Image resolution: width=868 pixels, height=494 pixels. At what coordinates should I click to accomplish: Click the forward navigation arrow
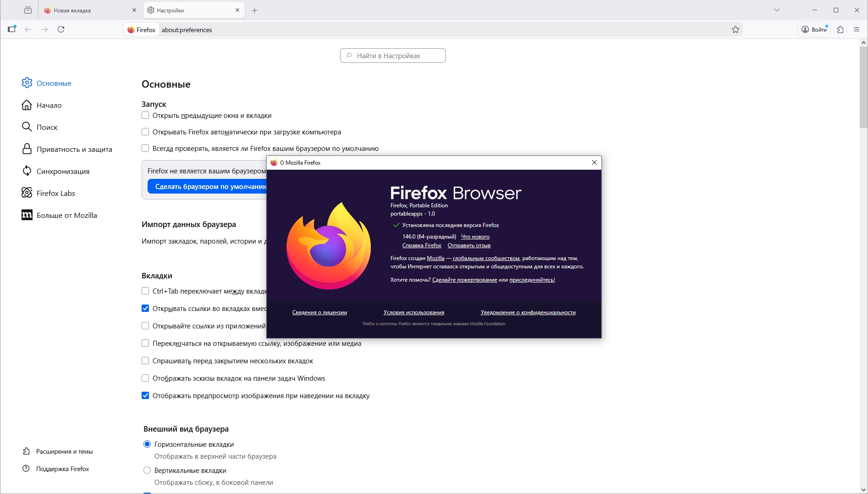pos(44,29)
